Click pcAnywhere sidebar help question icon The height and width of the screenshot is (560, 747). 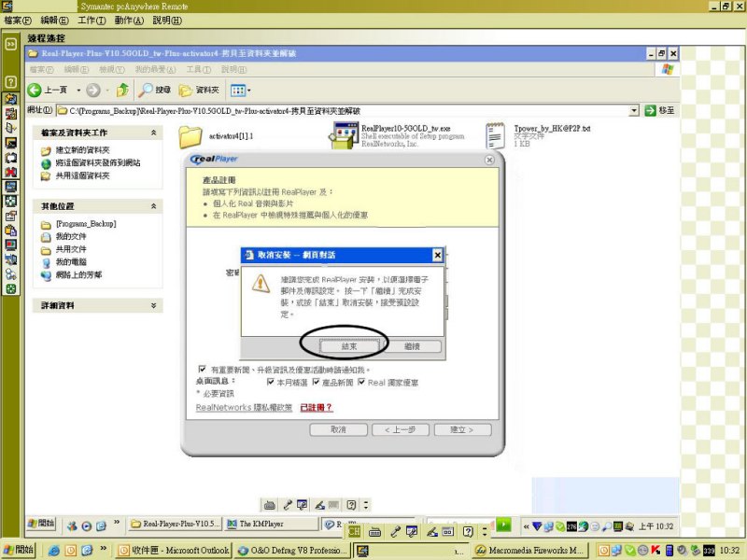[x=11, y=81]
